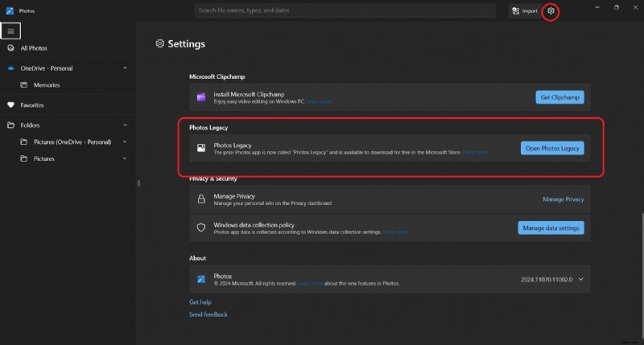Click Manage data settings button
The width and height of the screenshot is (644, 345).
[x=551, y=228]
